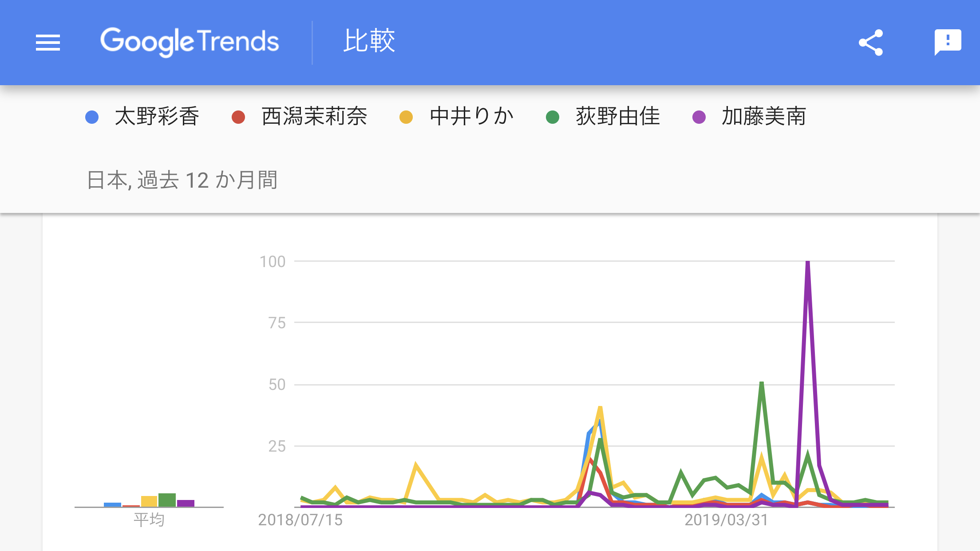Select the 西潟茉莉奈 search term
This screenshot has width=980, height=551.
coord(314,117)
